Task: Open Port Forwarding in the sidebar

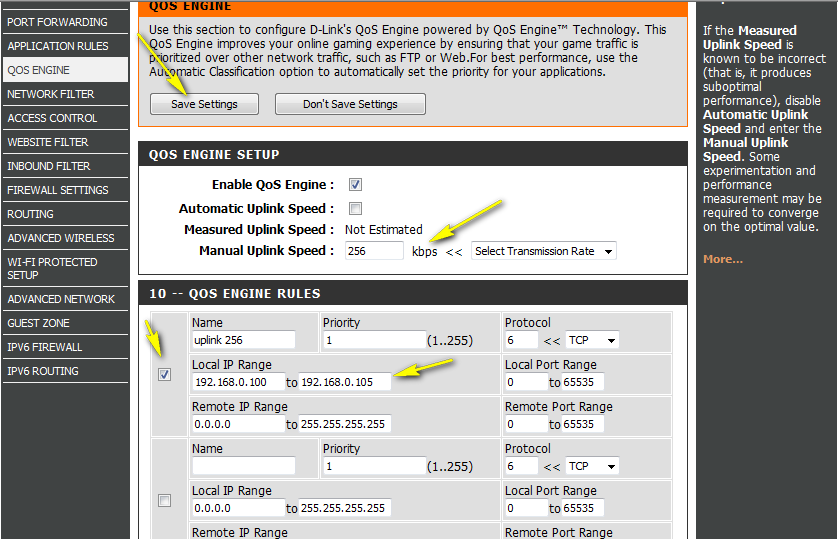Action: pos(58,22)
